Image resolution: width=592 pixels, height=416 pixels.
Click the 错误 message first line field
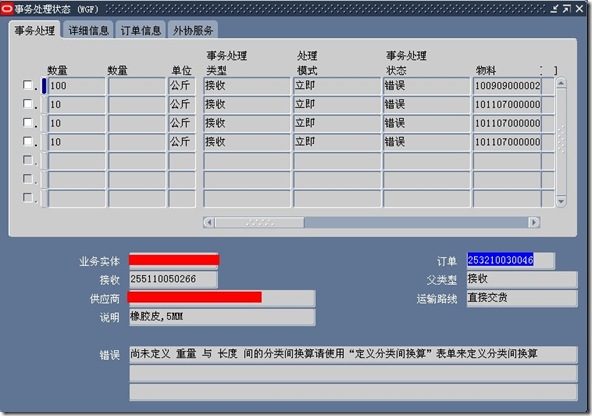click(x=353, y=354)
